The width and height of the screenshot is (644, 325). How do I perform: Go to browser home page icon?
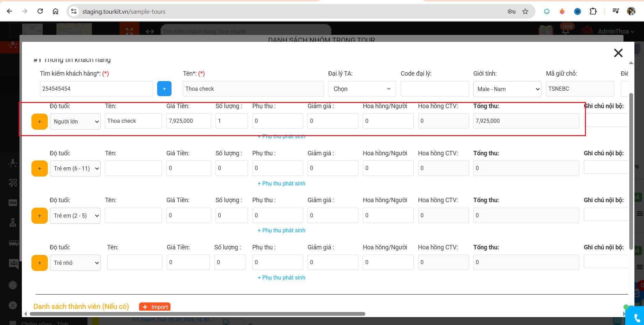tap(55, 11)
